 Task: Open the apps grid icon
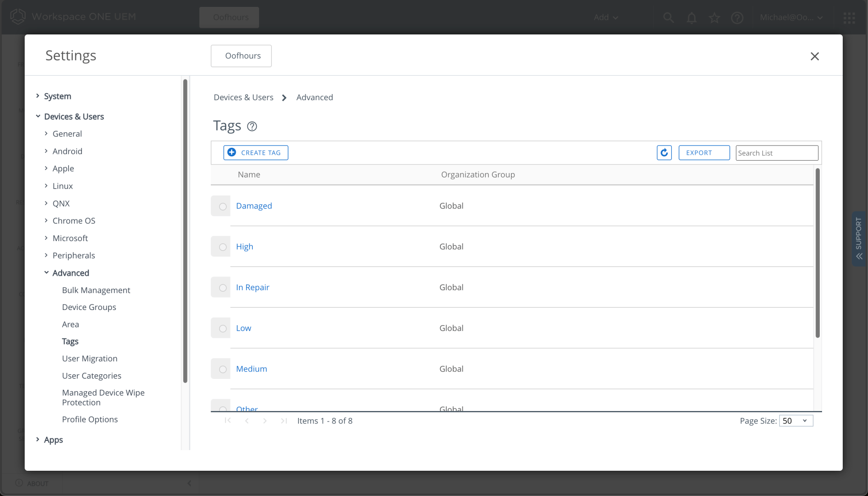pyautogui.click(x=849, y=17)
